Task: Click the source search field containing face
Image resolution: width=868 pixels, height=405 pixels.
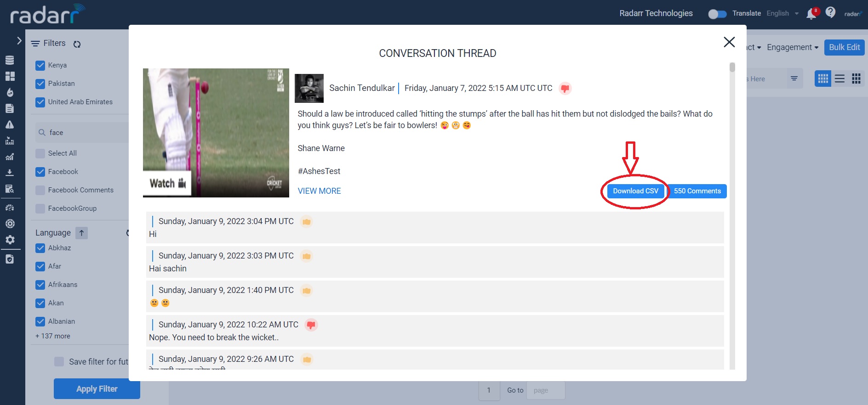Action: pyautogui.click(x=83, y=133)
